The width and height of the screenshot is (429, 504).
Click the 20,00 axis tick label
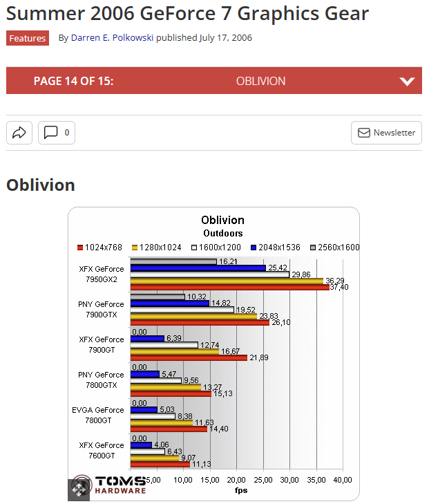click(236, 480)
